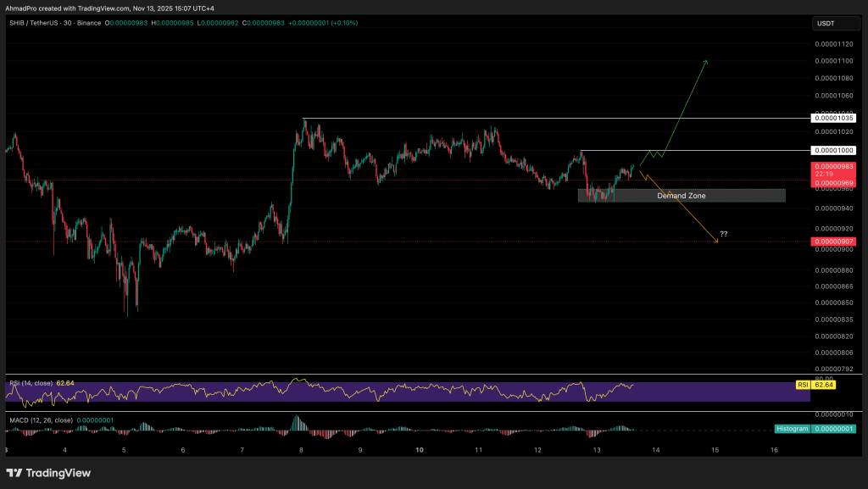Click the yellow RSI 62.64 value label

tap(823, 385)
